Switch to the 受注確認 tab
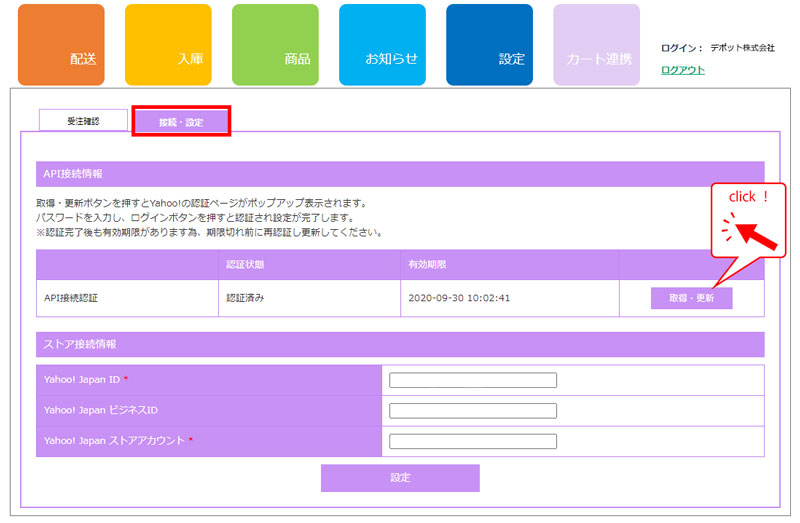This screenshot has width=800, height=523. point(83,121)
